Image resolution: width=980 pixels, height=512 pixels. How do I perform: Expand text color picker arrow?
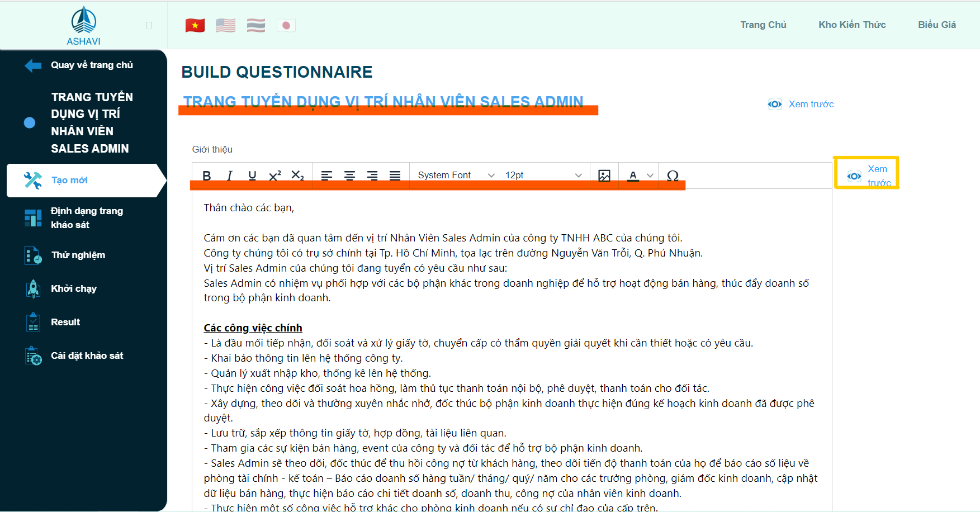pyautogui.click(x=650, y=176)
